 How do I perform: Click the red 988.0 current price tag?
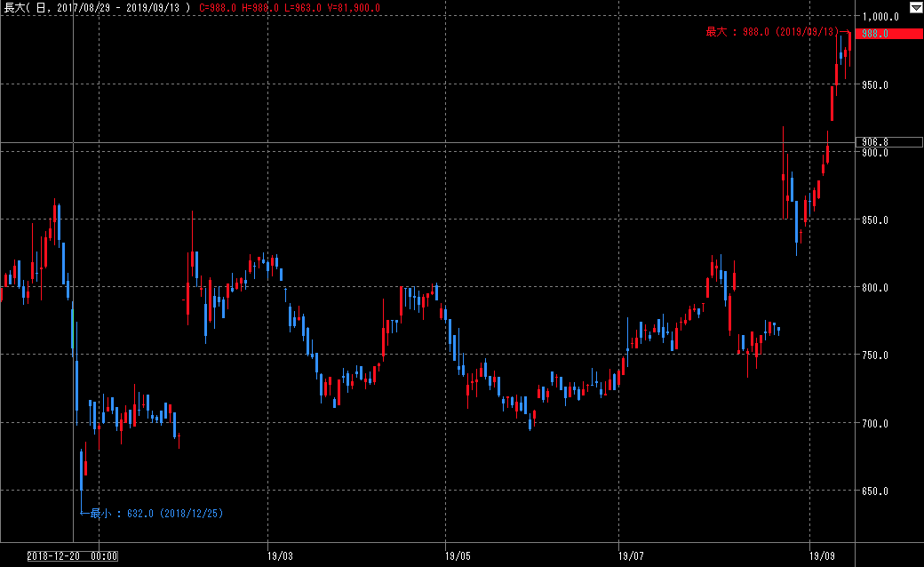point(889,34)
